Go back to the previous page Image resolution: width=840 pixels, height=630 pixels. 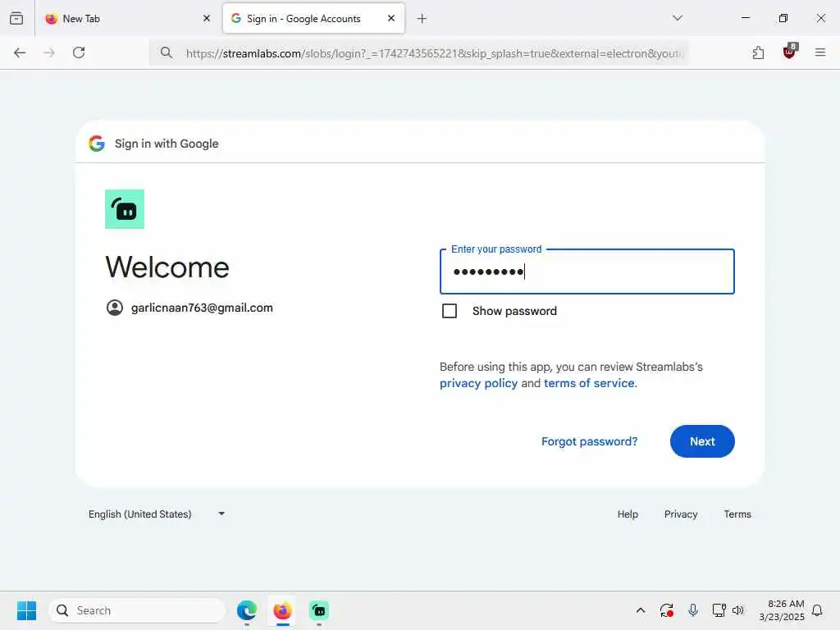20,52
